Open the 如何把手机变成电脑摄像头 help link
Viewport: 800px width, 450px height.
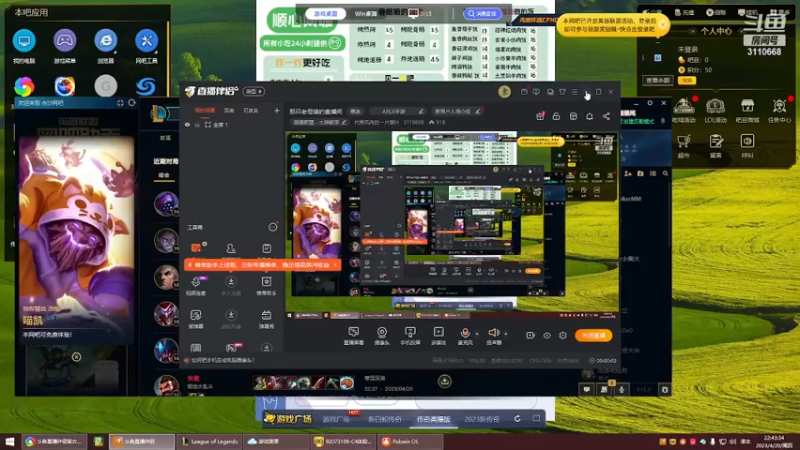click(223, 360)
